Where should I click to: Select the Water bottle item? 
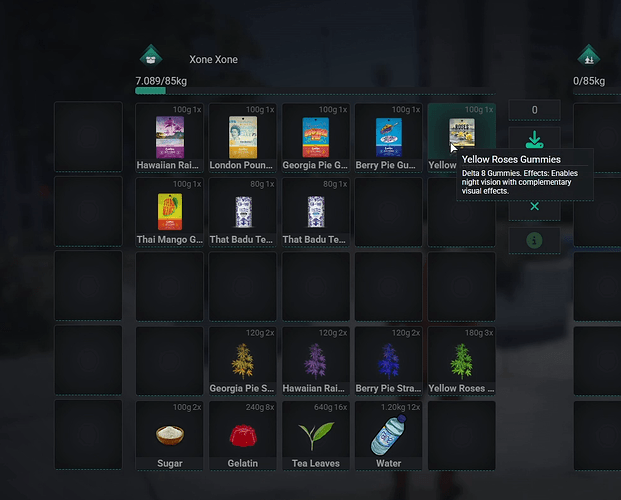[x=389, y=435]
